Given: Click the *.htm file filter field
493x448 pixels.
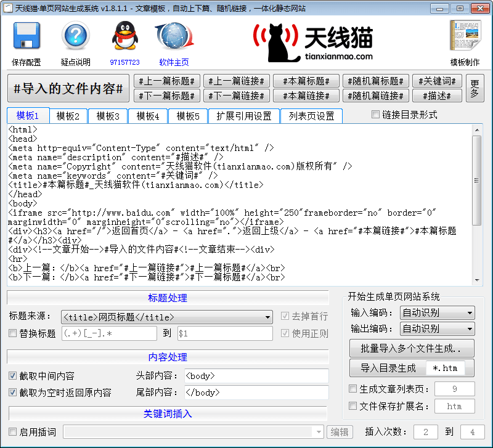Looking at the screenshot, I should [445, 368].
